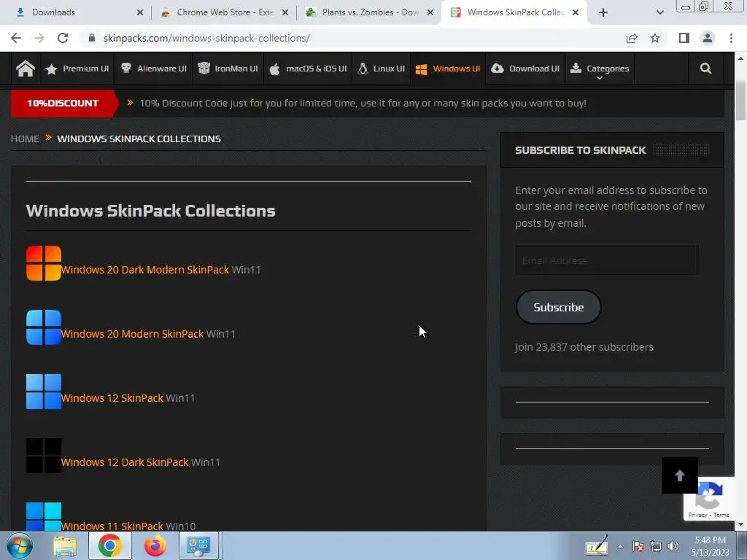Open the Alienware UI menu item
The height and width of the screenshot is (560, 747).
[153, 69]
